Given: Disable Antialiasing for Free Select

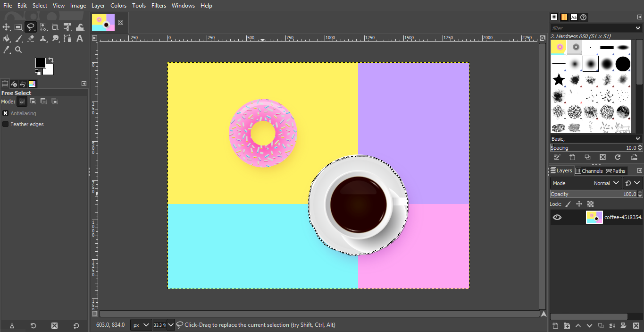Looking at the screenshot, I should (5, 113).
